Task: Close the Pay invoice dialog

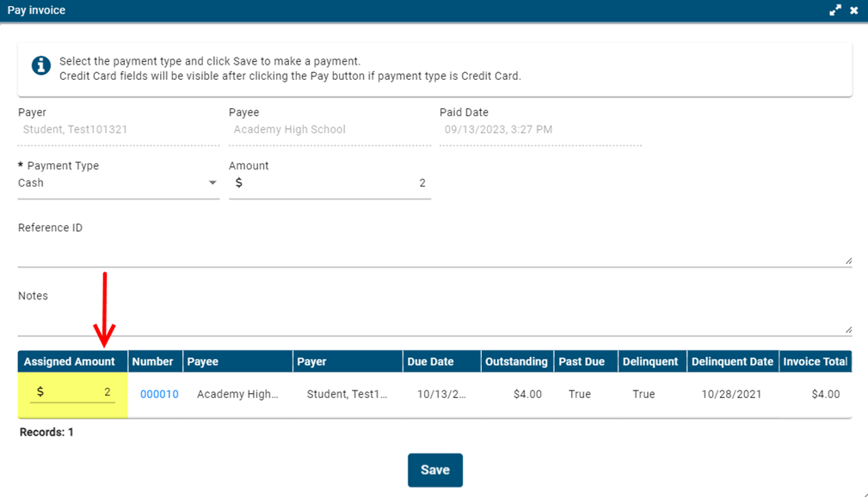Action: [854, 10]
